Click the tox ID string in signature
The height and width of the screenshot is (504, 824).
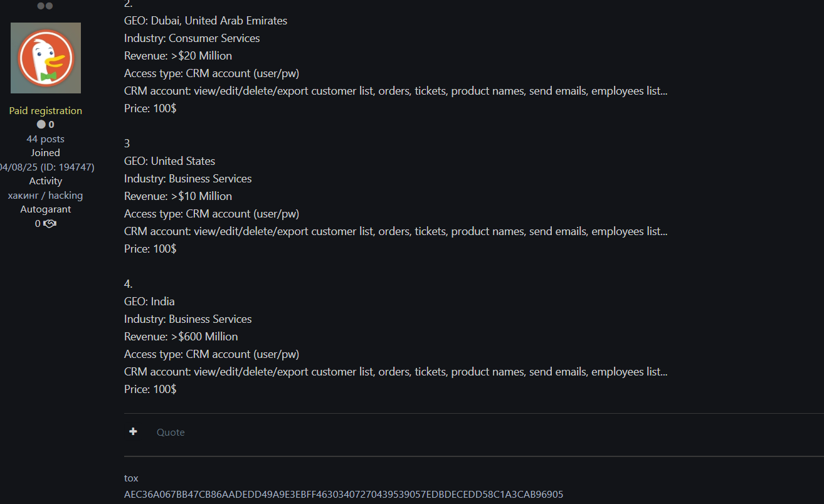tap(343, 494)
